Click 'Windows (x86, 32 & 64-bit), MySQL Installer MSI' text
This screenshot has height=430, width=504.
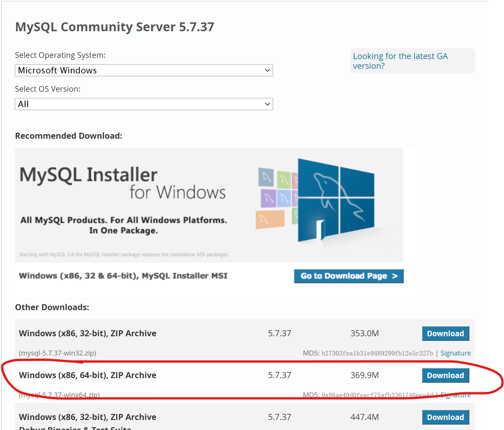(123, 276)
